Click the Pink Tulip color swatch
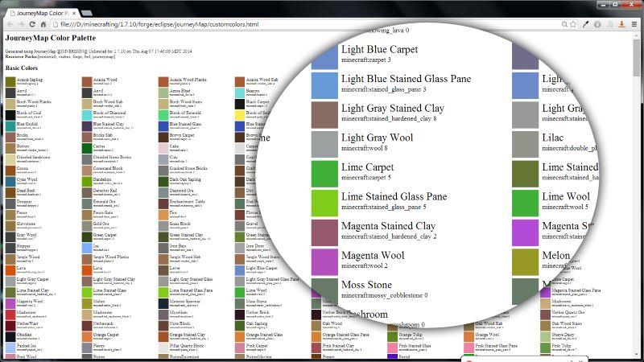Image resolution: width=644 pixels, height=362 pixels. 545,348
